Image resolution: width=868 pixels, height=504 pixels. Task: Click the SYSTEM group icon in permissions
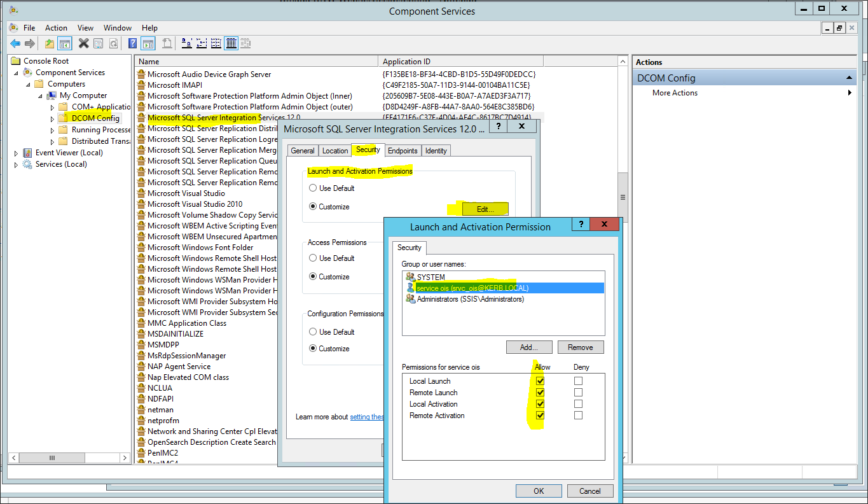coord(410,277)
